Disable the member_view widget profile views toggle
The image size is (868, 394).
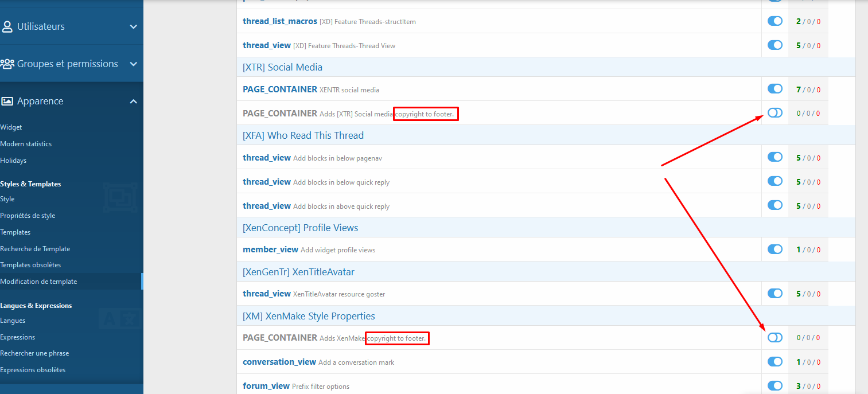774,249
